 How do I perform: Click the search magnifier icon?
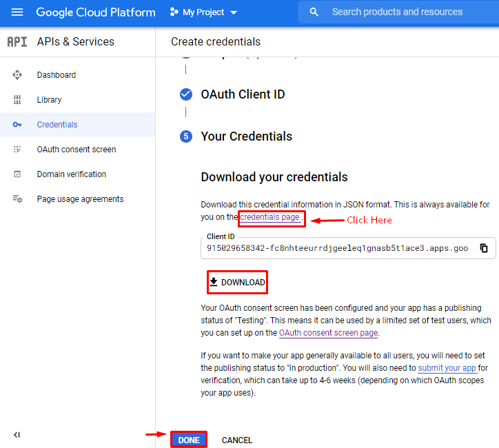click(314, 12)
